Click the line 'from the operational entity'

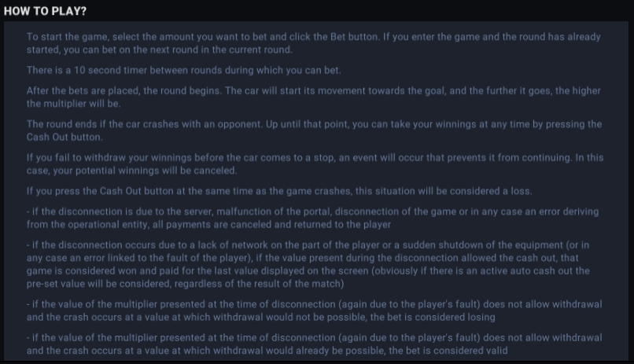coord(208,225)
